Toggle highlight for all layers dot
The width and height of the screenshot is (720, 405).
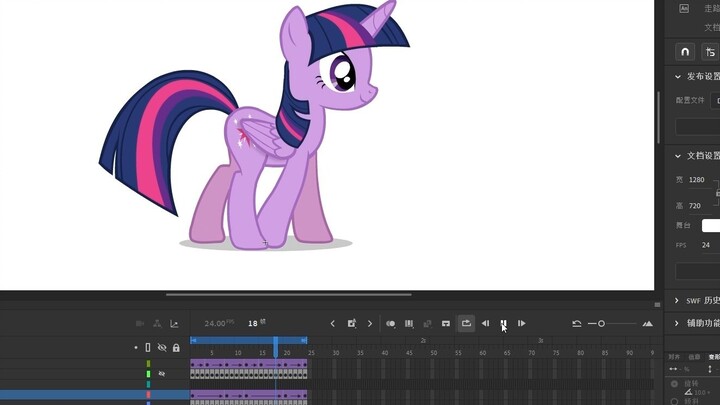[x=136, y=348]
